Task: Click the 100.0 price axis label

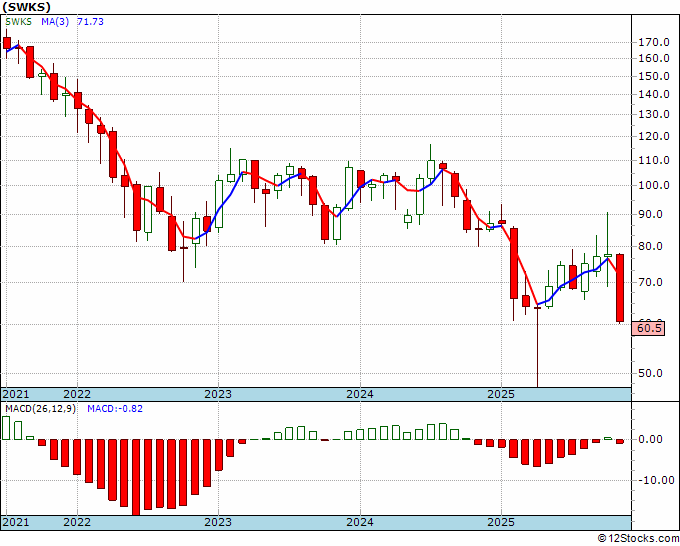Action: coord(654,186)
